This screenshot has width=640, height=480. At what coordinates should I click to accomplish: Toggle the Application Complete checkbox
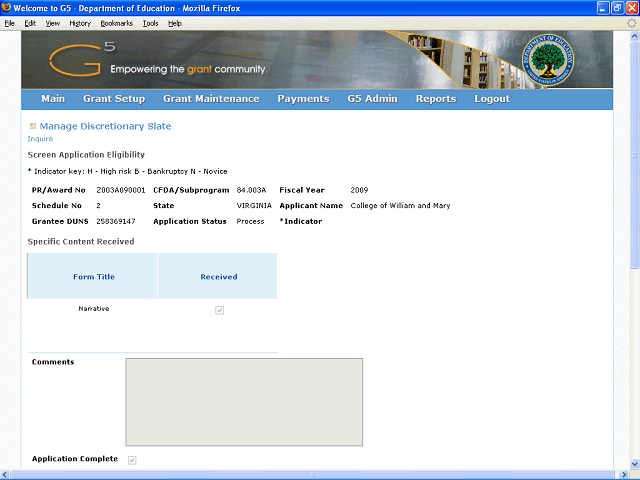pyautogui.click(x=132, y=460)
